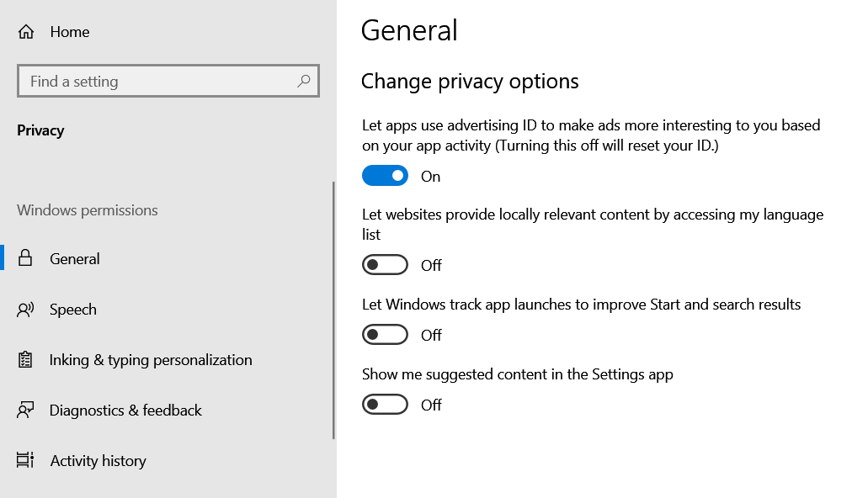Click the Change privacy options heading

click(470, 82)
